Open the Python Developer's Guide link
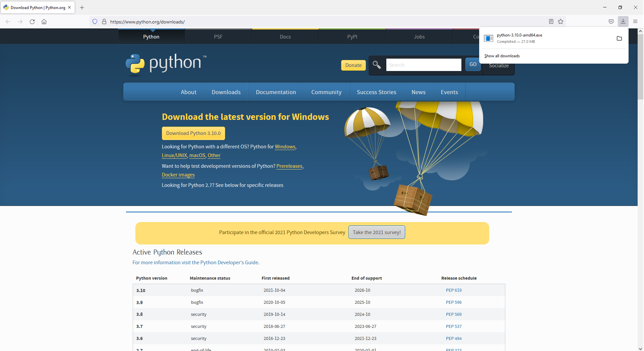644x351 pixels. click(x=195, y=263)
